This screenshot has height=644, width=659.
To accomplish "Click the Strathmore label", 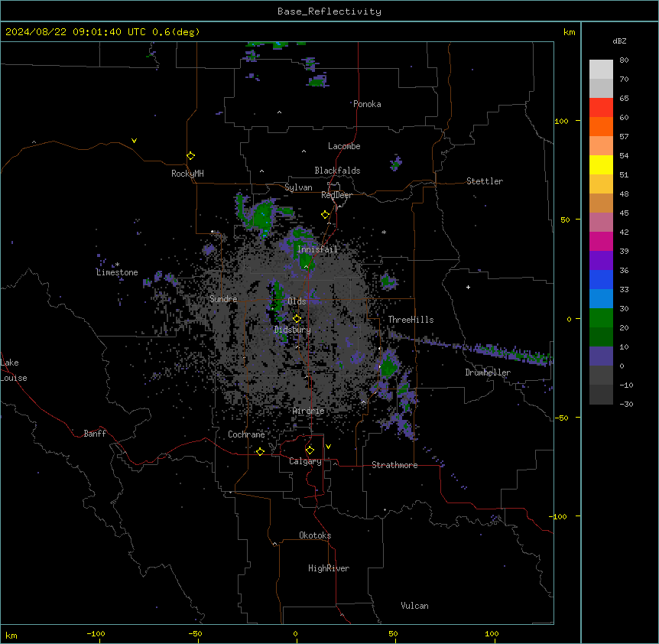I will click(x=394, y=465).
